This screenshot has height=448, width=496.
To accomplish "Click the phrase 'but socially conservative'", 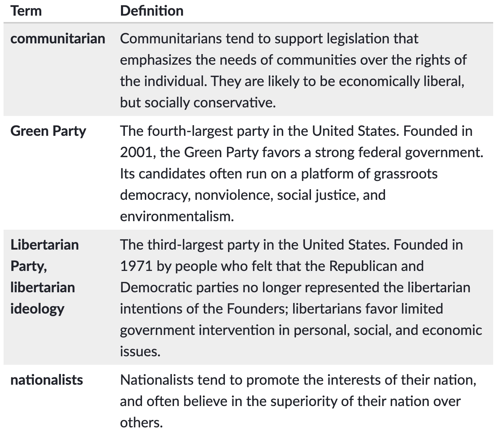I will [197, 103].
